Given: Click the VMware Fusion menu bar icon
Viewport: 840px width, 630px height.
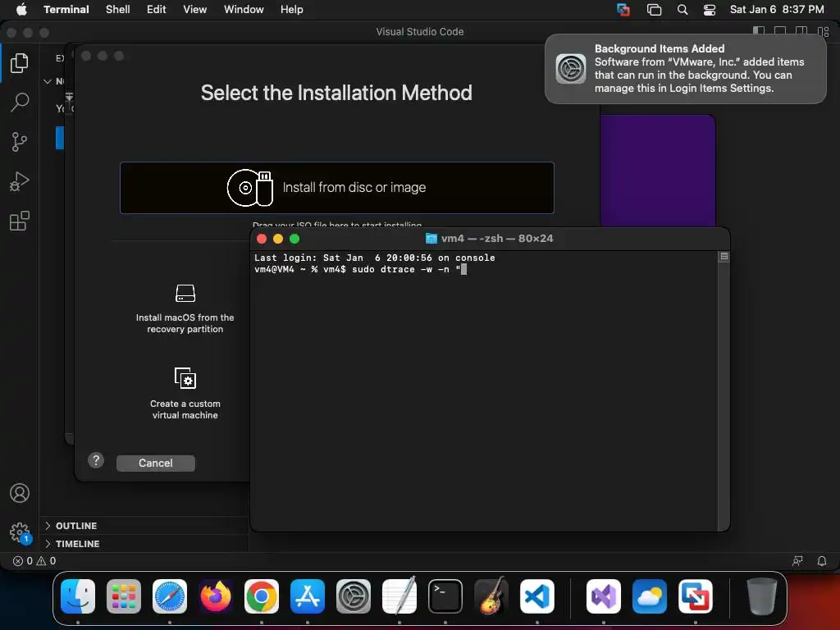Looking at the screenshot, I should click(623, 10).
